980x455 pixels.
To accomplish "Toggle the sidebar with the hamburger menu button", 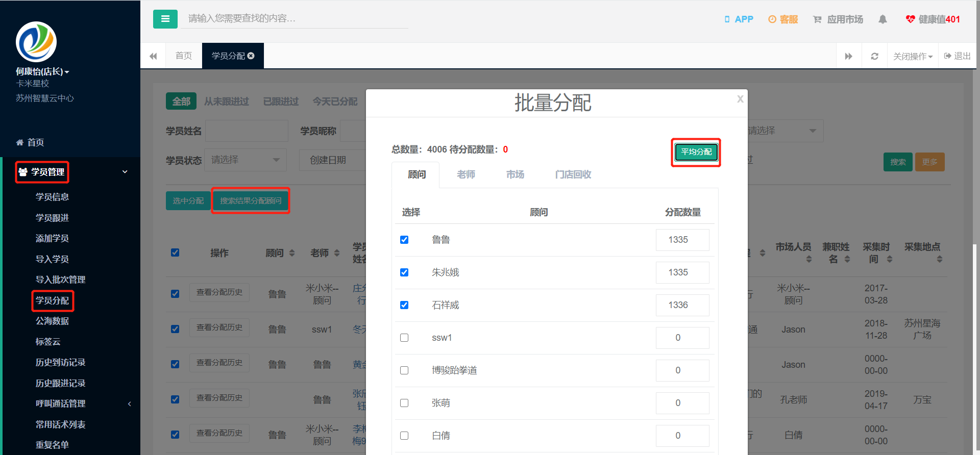I will pos(165,19).
